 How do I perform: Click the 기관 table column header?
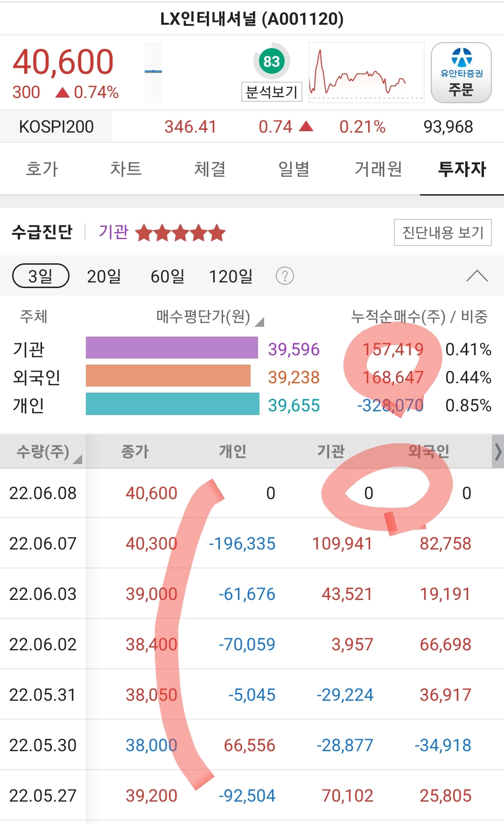[331, 451]
